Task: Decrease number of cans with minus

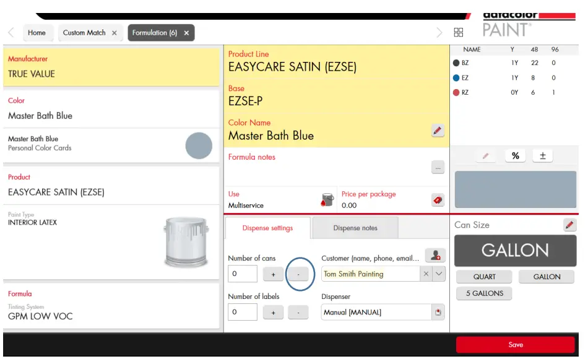Action: point(298,274)
